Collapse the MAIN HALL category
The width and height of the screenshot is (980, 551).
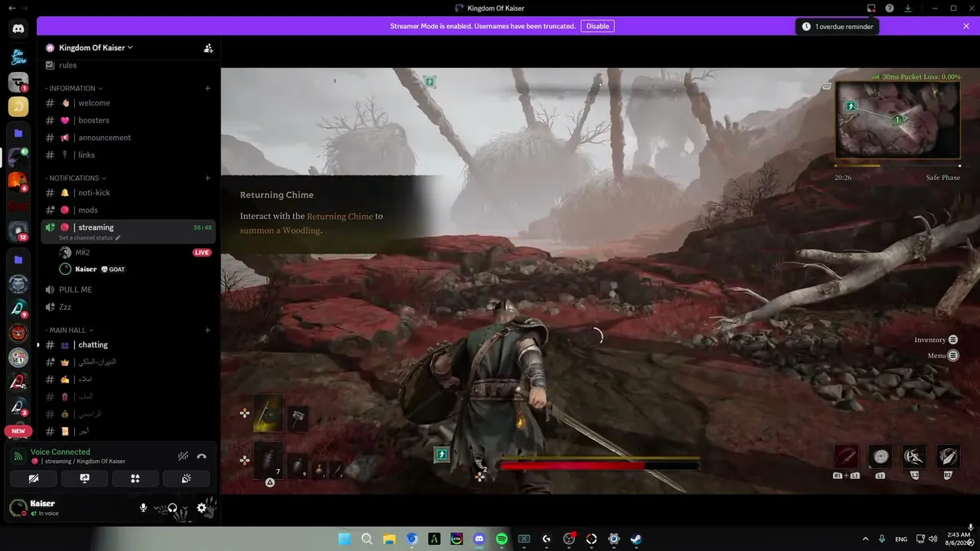click(69, 331)
